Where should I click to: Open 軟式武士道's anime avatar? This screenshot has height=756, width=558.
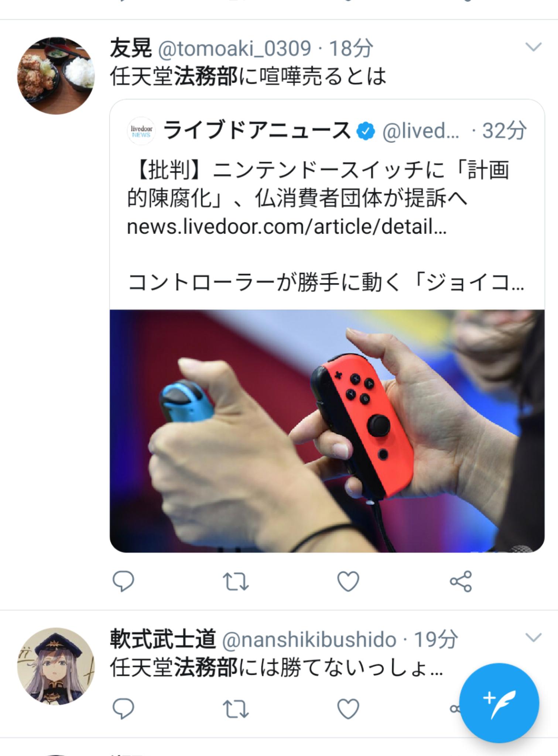click(56, 666)
